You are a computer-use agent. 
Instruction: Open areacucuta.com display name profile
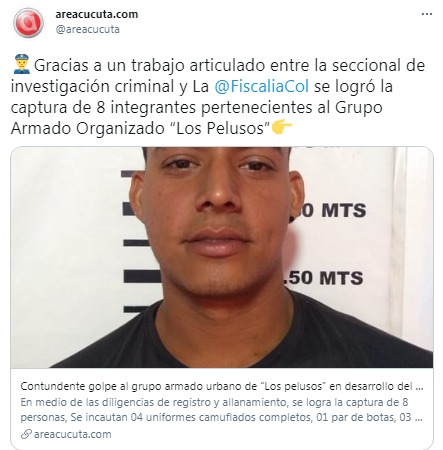97,14
